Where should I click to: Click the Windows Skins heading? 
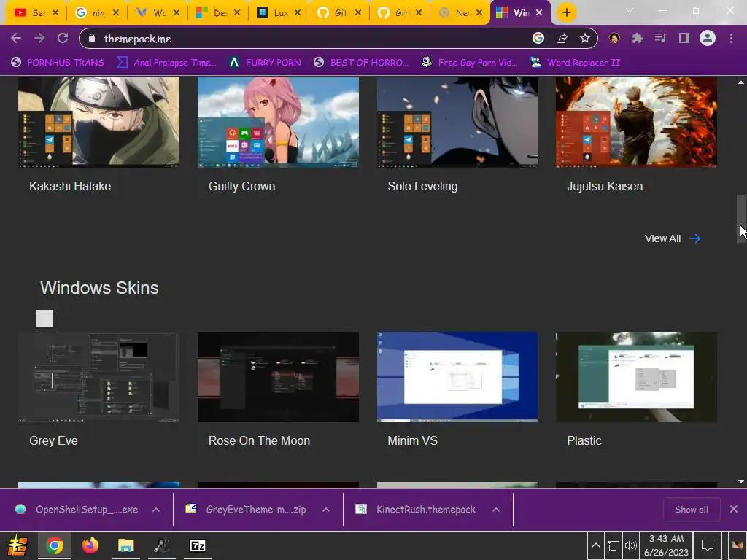tap(99, 287)
